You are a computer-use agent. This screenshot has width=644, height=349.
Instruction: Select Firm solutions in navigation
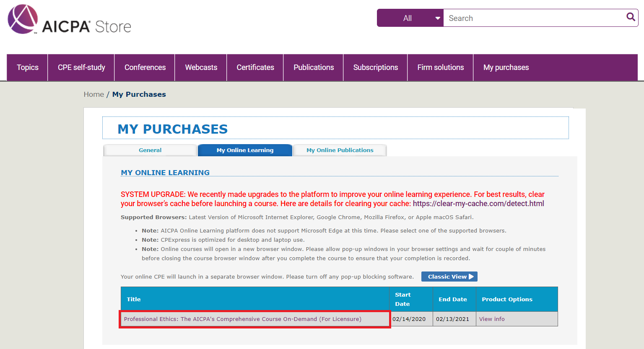(441, 67)
